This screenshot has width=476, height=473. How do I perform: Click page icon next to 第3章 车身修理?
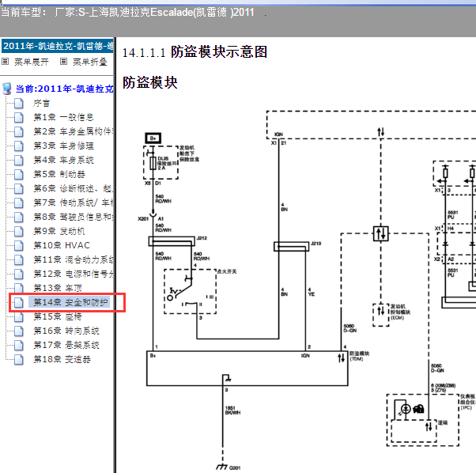point(19,146)
